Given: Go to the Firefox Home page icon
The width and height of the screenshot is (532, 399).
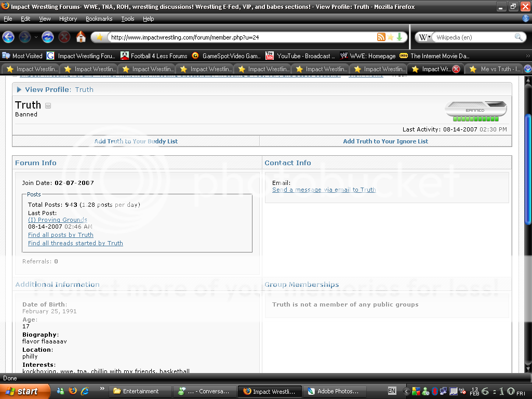Looking at the screenshot, I should (x=81, y=37).
